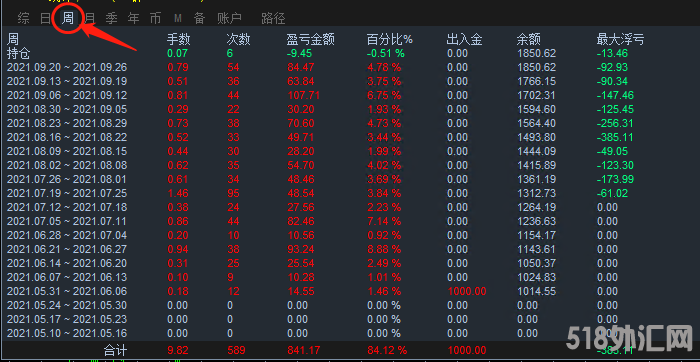Select the week row 2021.07.26 ~ 2021.08.01
The height and width of the screenshot is (362, 700).
tap(67, 179)
